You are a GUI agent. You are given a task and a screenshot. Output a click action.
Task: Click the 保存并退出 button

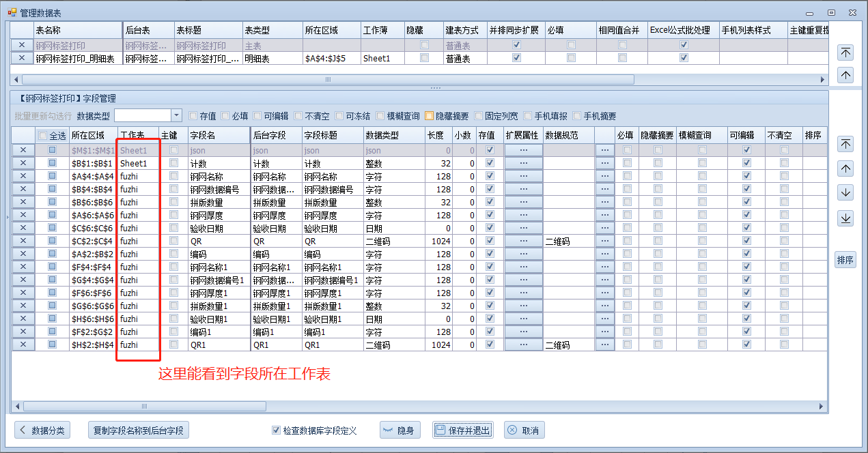point(462,430)
